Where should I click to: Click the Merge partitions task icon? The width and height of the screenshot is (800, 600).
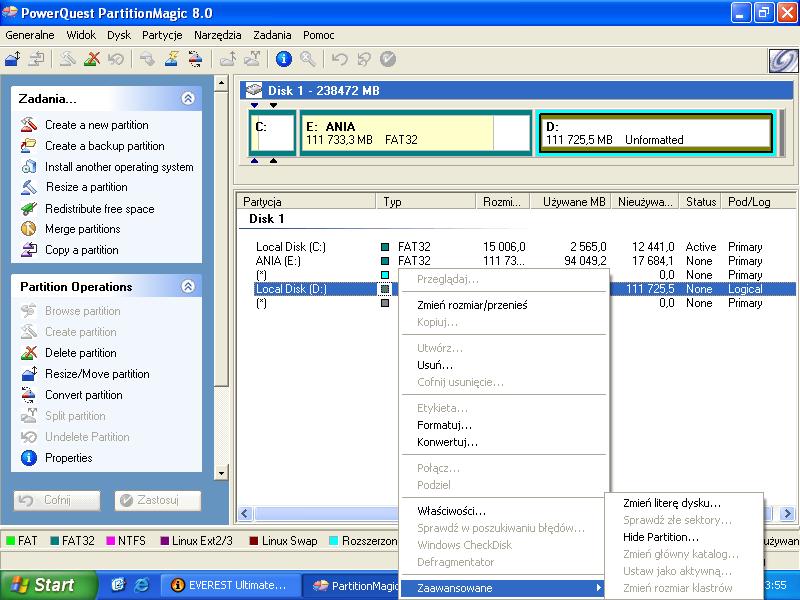[x=29, y=229]
